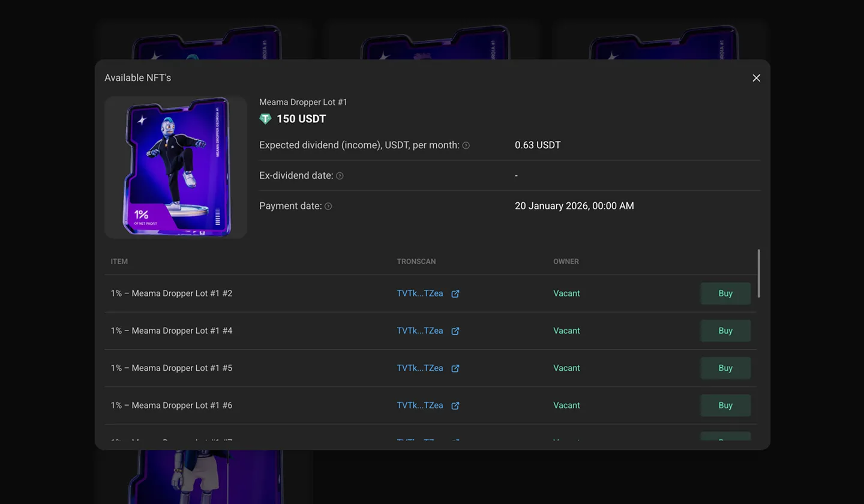Click '1% – Meama Dropper Lot #1 #5' item
The width and height of the screenshot is (864, 504).
(172, 368)
